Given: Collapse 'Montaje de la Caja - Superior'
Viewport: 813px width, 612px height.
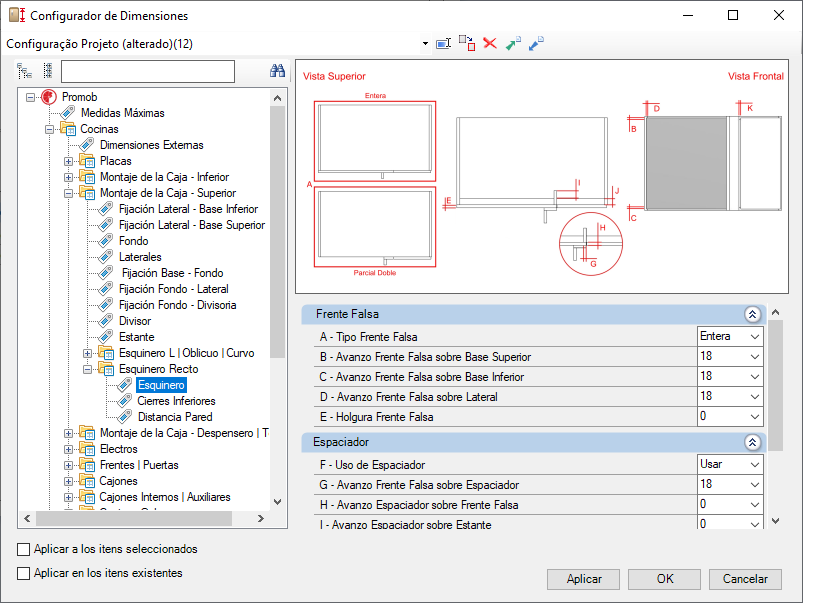Looking at the screenshot, I should click(68, 193).
